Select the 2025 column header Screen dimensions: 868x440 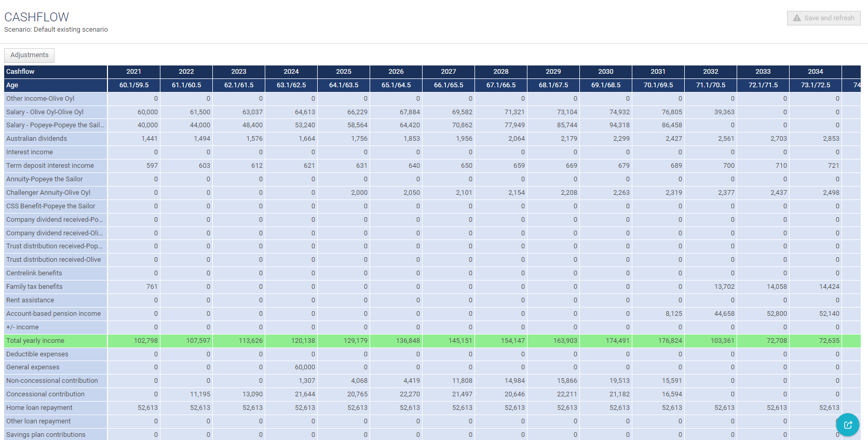click(x=344, y=72)
